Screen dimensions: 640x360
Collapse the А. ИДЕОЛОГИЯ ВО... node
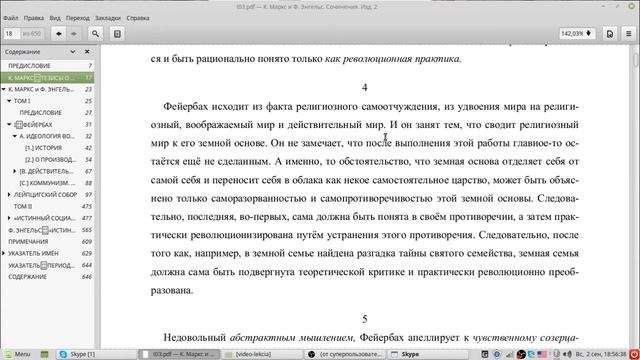pyautogui.click(x=15, y=136)
